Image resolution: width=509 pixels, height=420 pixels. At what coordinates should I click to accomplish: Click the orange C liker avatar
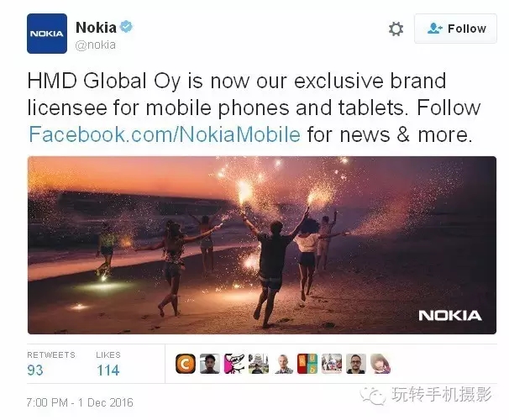pyautogui.click(x=186, y=364)
